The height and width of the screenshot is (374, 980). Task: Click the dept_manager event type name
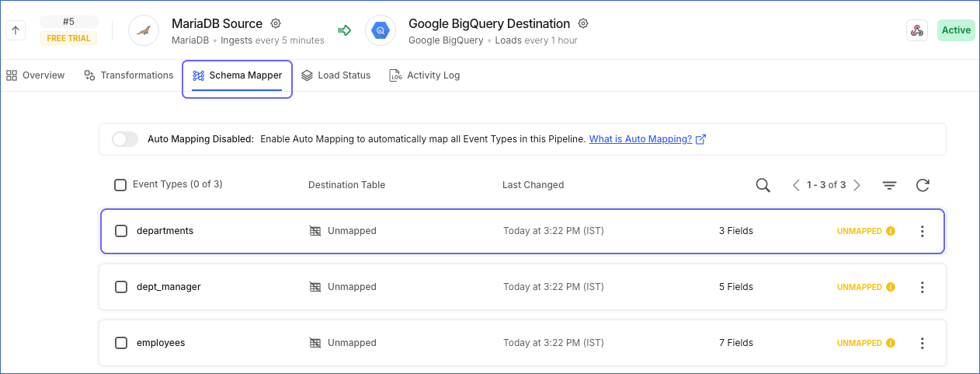169,287
